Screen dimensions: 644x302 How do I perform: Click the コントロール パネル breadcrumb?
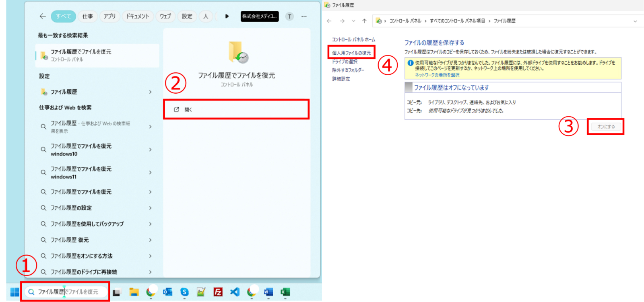(x=405, y=21)
